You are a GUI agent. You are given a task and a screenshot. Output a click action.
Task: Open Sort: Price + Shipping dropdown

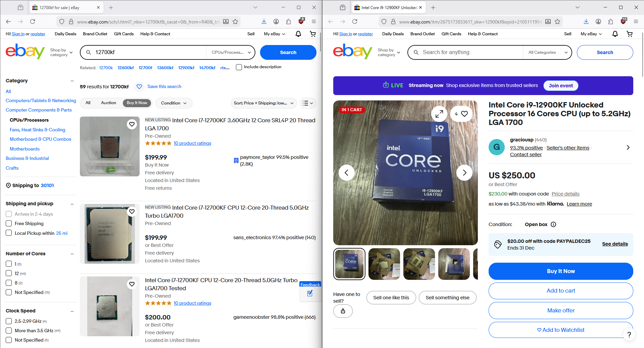coord(264,103)
